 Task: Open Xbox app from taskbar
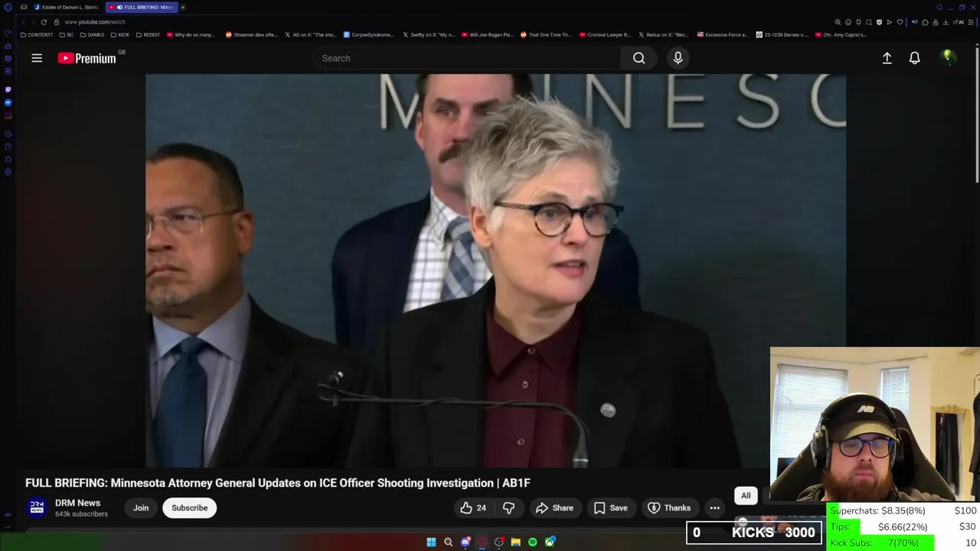tap(550, 543)
